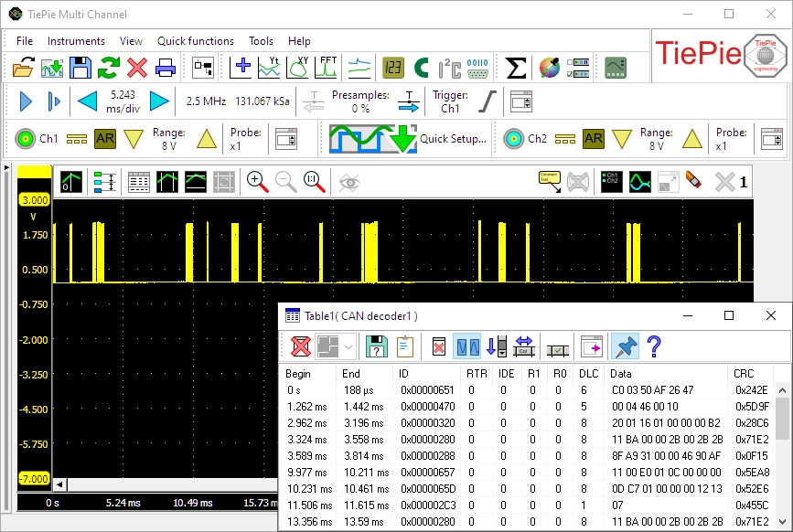Click the zoom in magnifier icon
Screen dimensions: 793x532
(x=258, y=182)
